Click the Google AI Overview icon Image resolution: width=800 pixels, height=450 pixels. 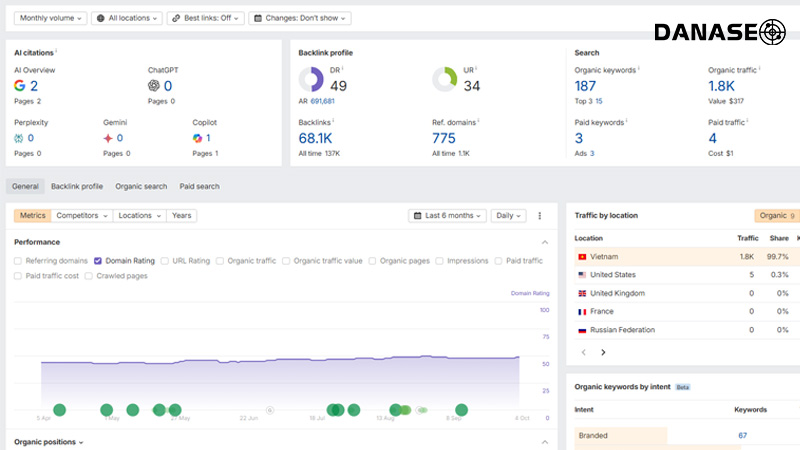pos(20,86)
